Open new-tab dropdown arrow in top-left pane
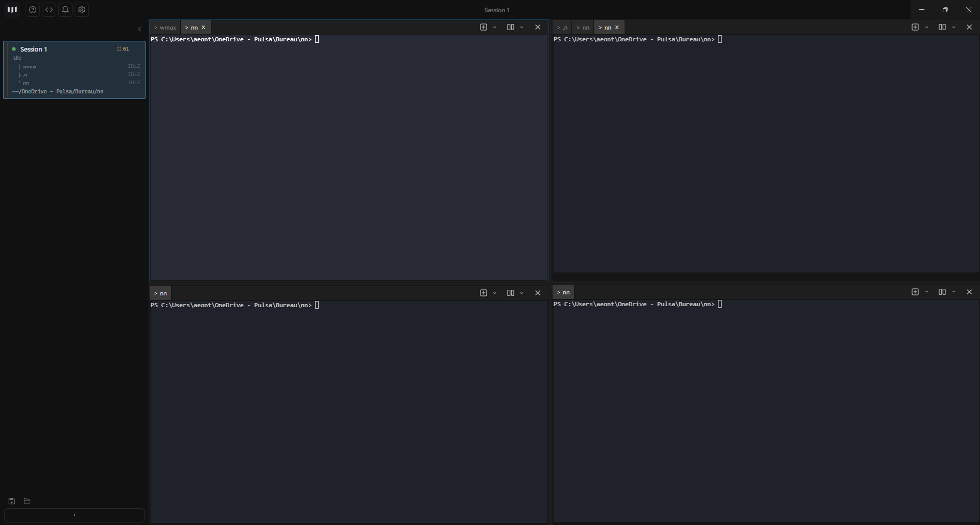The width and height of the screenshot is (980, 525). (x=494, y=27)
